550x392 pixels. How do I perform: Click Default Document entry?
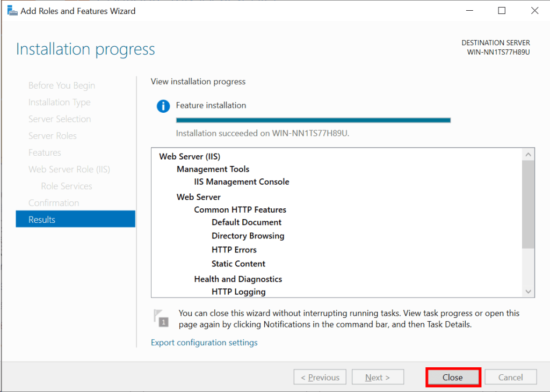tap(247, 222)
